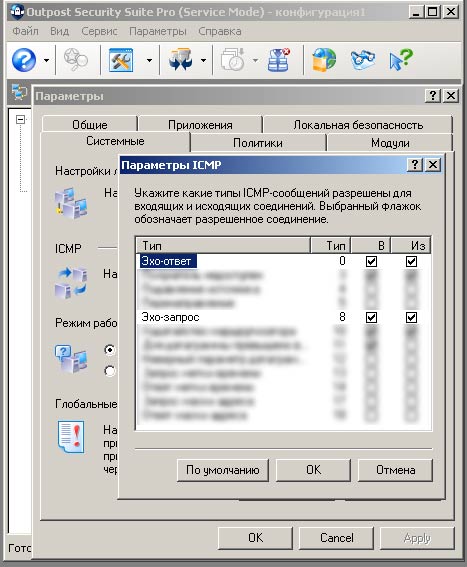Viewport: 467px width, 567px height.
Task: Close the Параметры ICMP dialog
Action: coord(433,165)
